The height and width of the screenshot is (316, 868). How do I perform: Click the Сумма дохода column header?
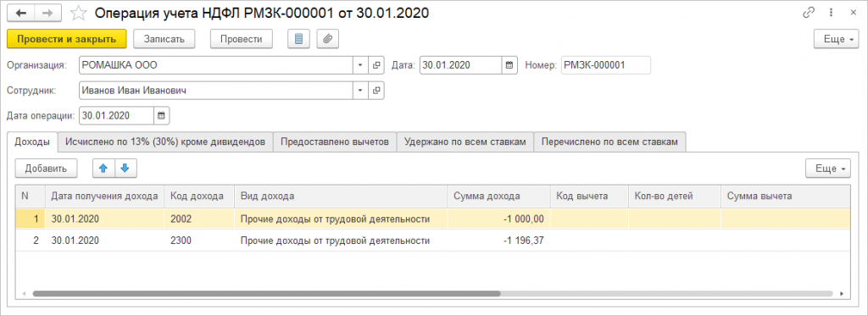point(498,196)
